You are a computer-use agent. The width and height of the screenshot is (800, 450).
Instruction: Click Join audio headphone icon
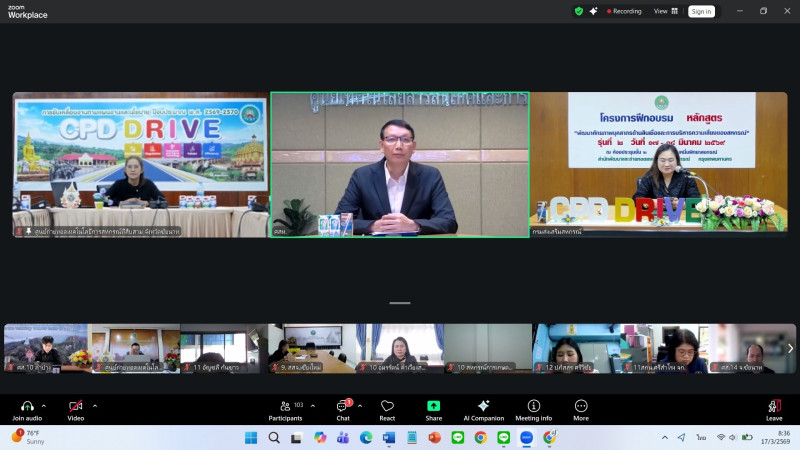27,406
